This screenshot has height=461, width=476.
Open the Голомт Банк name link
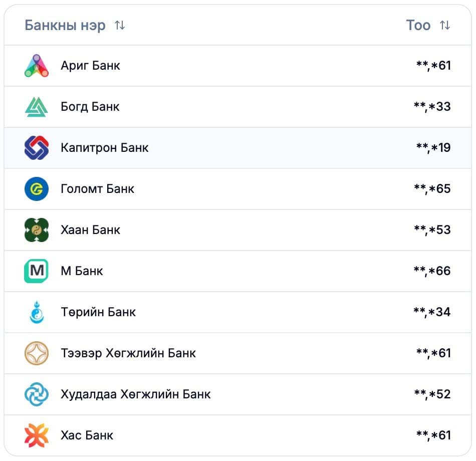pos(97,189)
